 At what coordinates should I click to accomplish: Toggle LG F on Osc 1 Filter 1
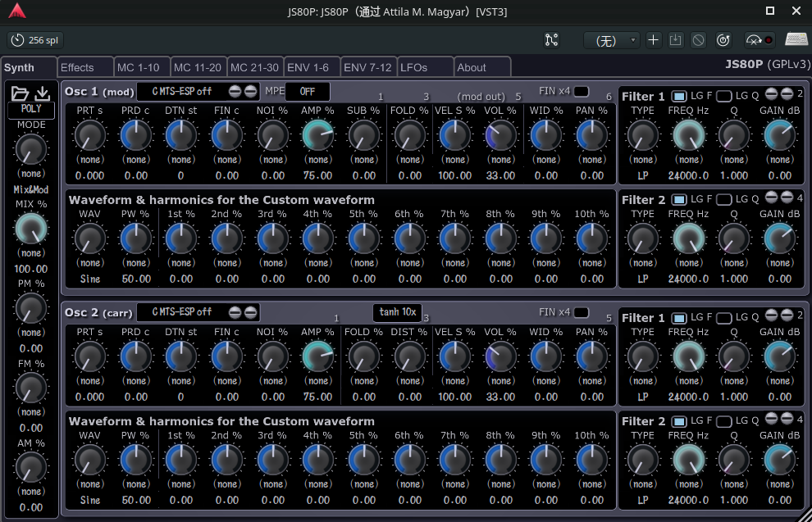tap(679, 96)
